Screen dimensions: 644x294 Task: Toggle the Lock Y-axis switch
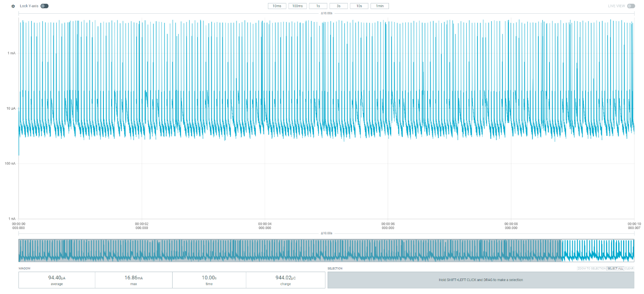[x=44, y=6]
